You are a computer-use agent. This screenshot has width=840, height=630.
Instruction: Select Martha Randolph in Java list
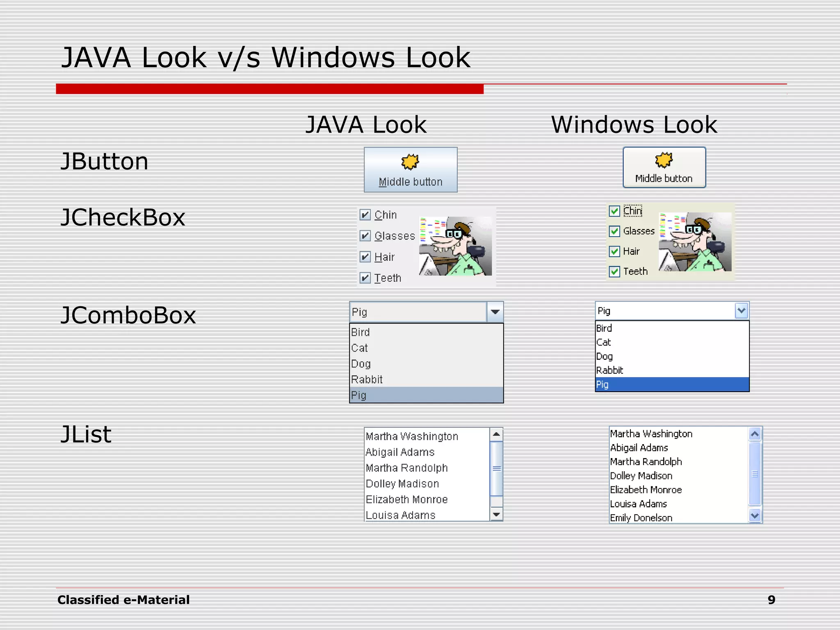(x=427, y=468)
